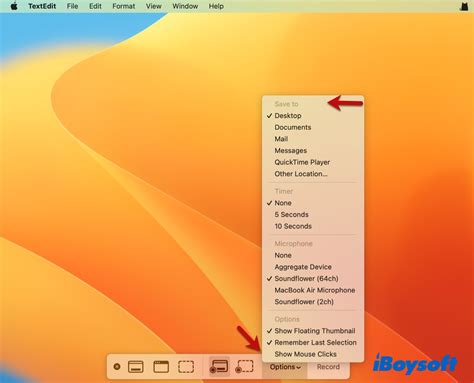Select Soundflower (64ch) microphone

pyautogui.click(x=313, y=279)
